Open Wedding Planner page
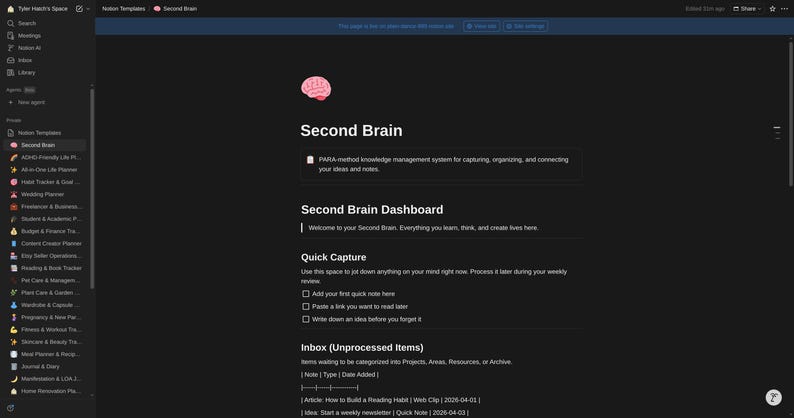The height and width of the screenshot is (418, 794). point(46,194)
